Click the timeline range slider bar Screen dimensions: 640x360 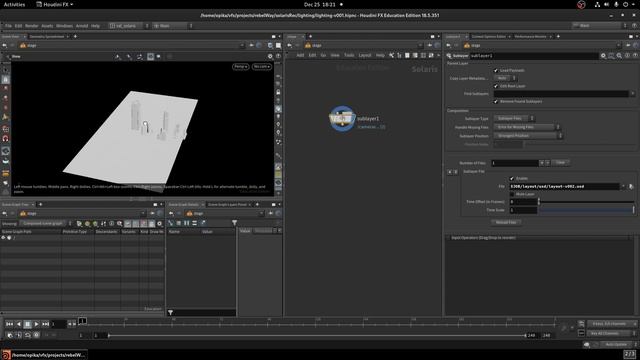tap(317, 336)
